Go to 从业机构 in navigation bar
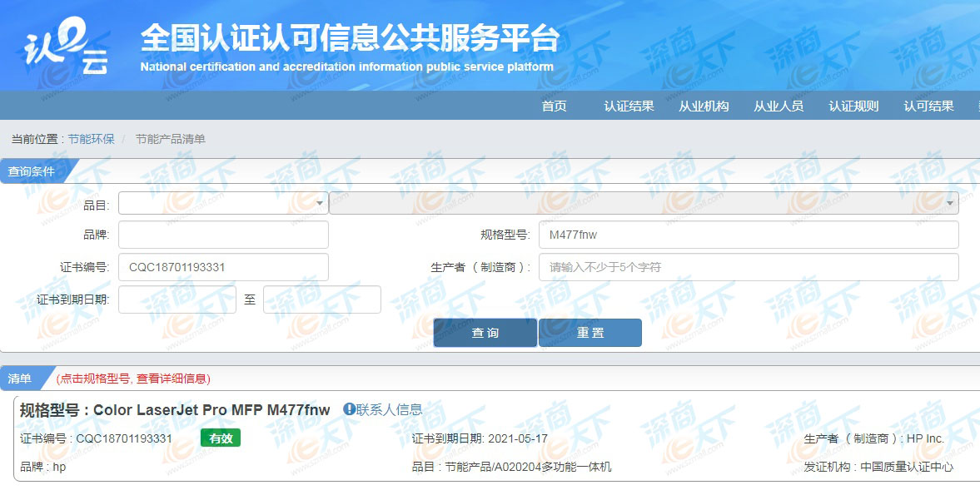This screenshot has width=980, height=490. (x=704, y=106)
